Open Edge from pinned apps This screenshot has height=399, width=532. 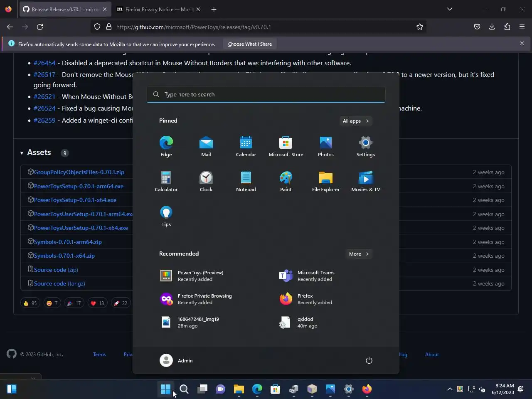point(166,146)
